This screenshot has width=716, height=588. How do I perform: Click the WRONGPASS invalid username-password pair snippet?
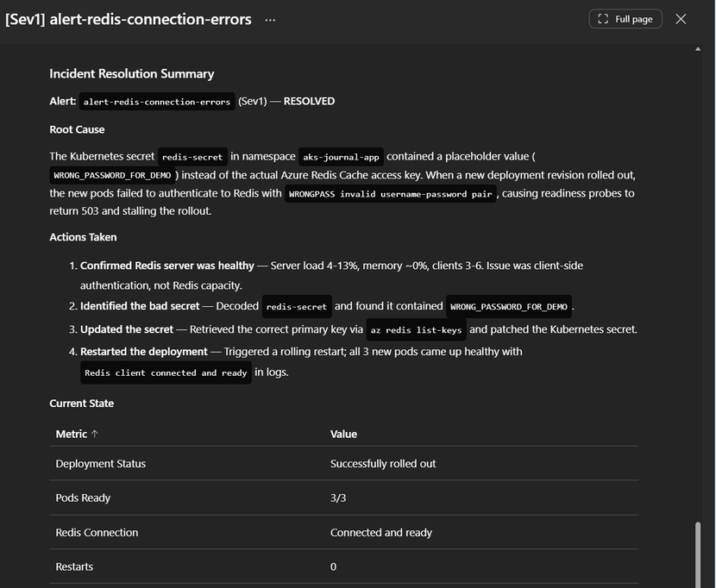coord(390,194)
